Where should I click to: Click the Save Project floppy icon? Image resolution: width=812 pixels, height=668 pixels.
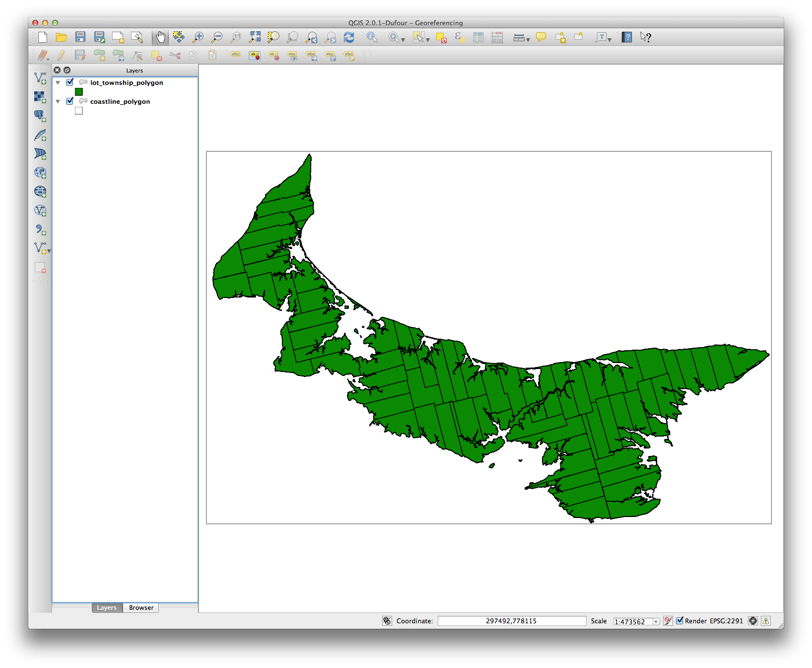click(x=80, y=37)
